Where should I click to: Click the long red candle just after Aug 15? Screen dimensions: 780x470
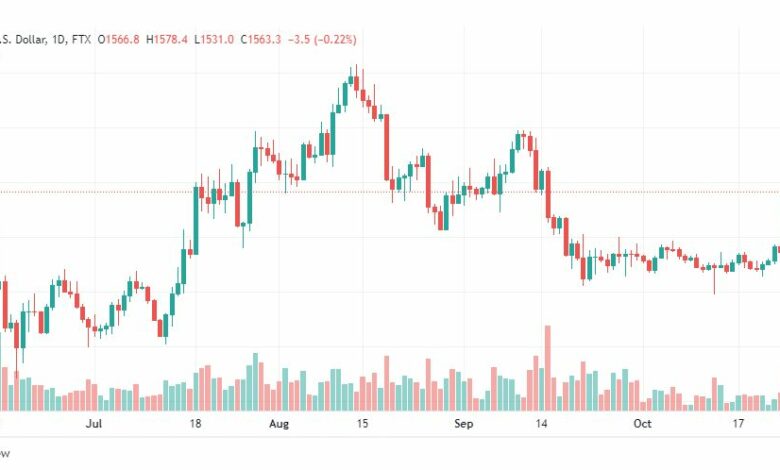pos(387,147)
